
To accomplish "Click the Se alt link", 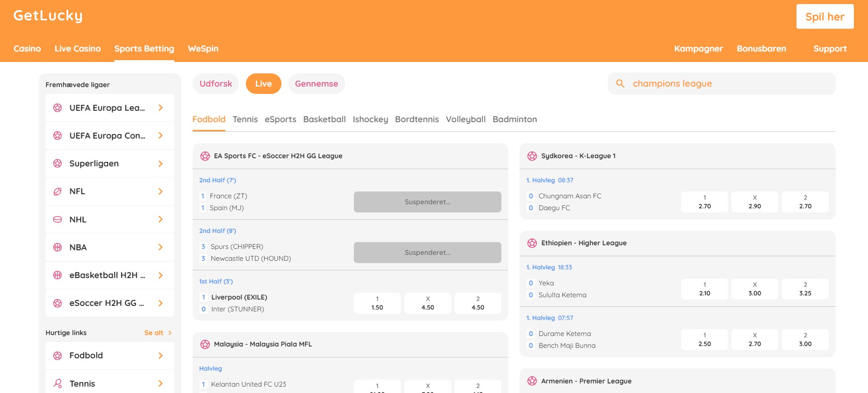I will point(154,333).
